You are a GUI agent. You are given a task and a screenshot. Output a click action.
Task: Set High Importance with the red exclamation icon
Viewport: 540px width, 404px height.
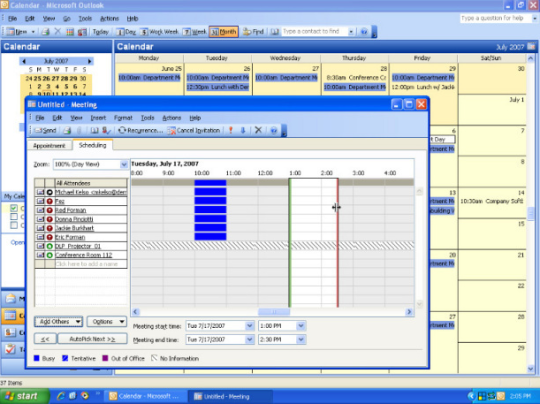[x=231, y=131]
